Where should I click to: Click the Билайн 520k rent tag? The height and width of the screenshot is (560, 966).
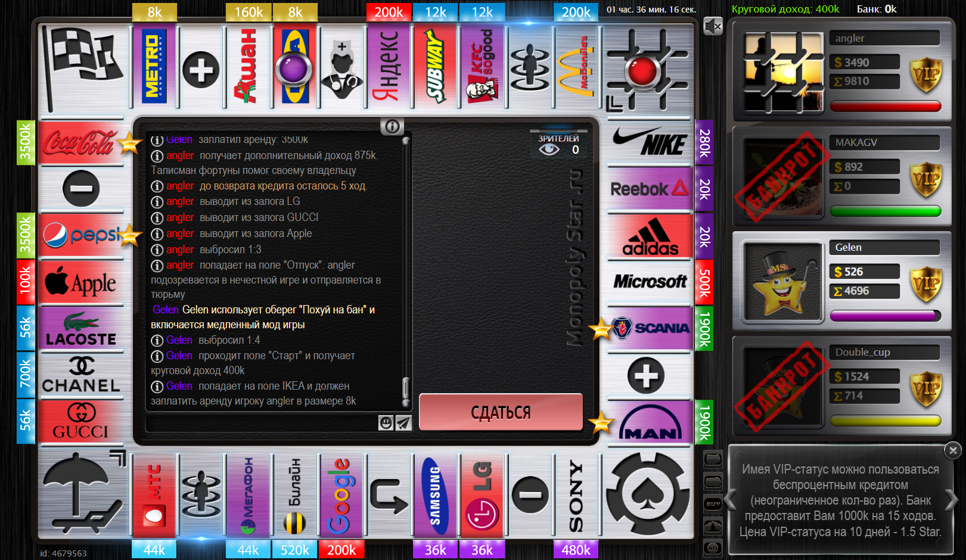[295, 550]
